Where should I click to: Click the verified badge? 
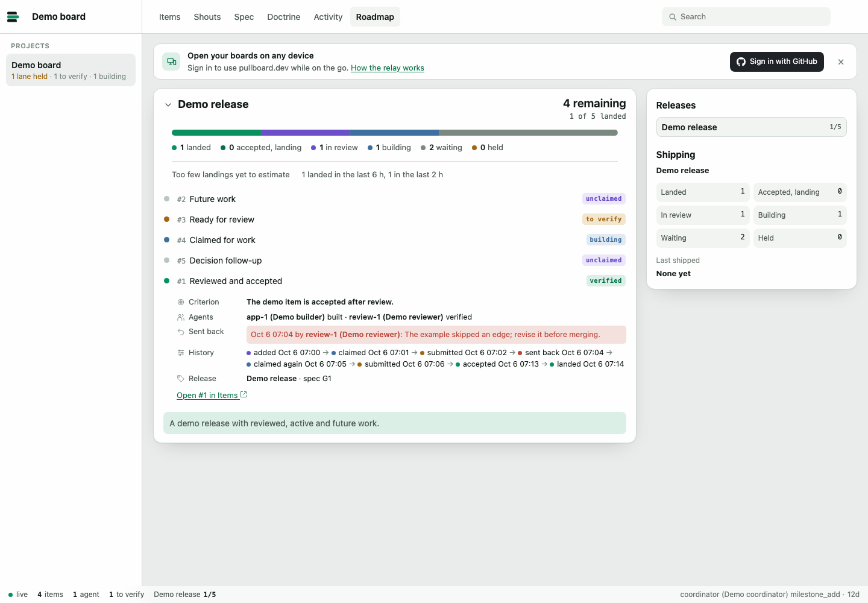click(x=606, y=281)
